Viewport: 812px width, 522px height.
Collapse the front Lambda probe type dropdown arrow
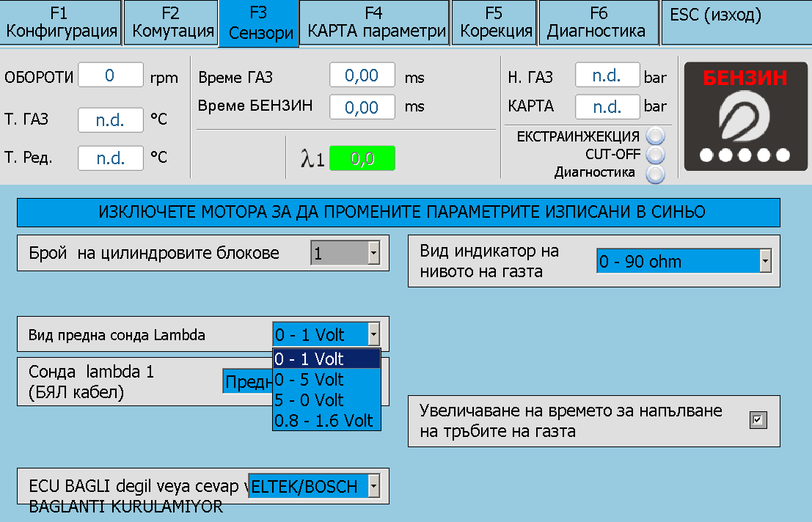373,334
